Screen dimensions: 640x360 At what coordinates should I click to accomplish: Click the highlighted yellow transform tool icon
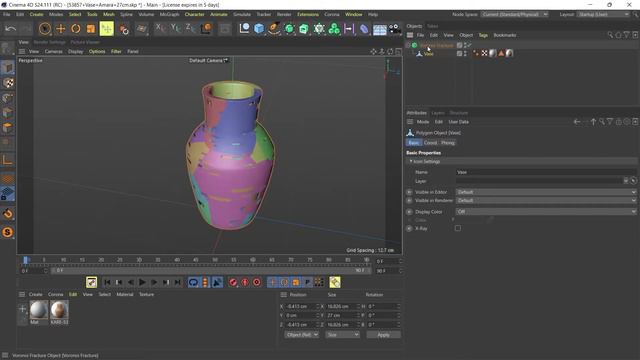click(x=107, y=29)
